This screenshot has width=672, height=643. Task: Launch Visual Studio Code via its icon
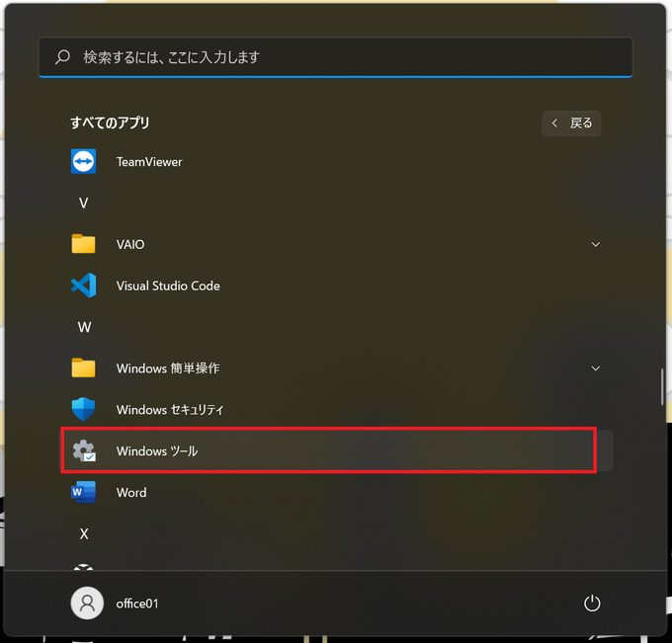[x=83, y=285]
